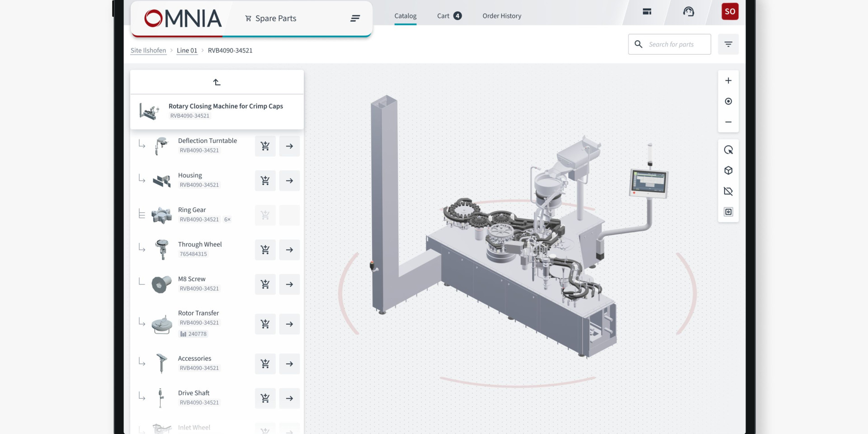
Task: Toggle the isolate view frame tool
Action: point(728,212)
